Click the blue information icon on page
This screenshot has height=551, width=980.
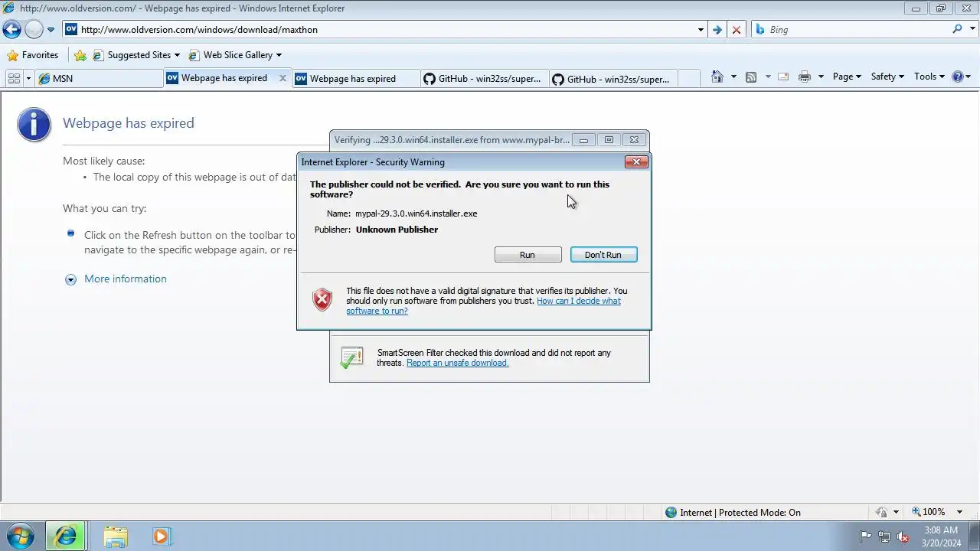[x=34, y=124]
